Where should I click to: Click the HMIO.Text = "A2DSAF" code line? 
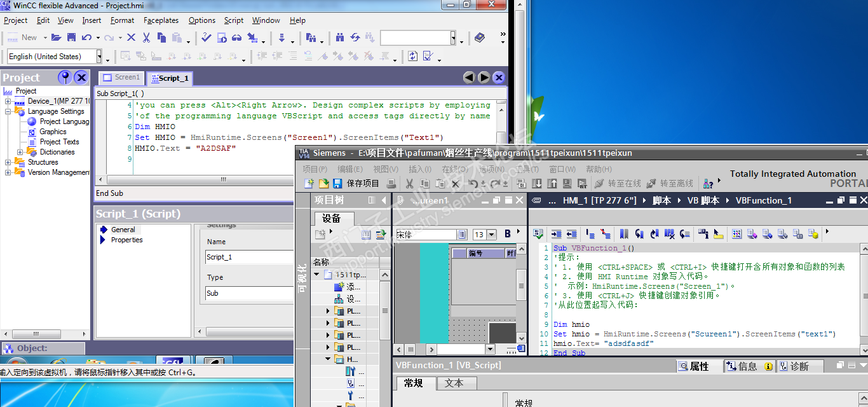[185, 148]
